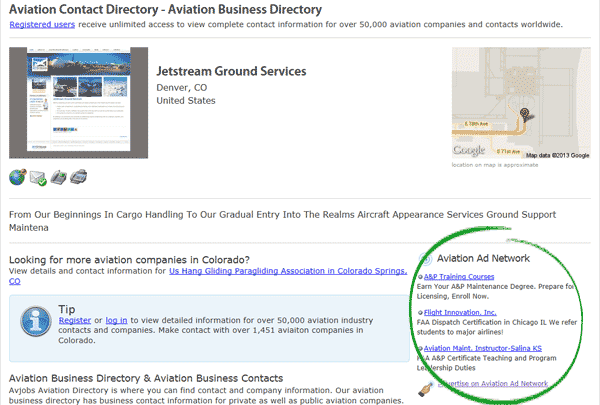Open the Registered users link
Image resolution: width=600 pixels, height=405 pixels.
42,24
